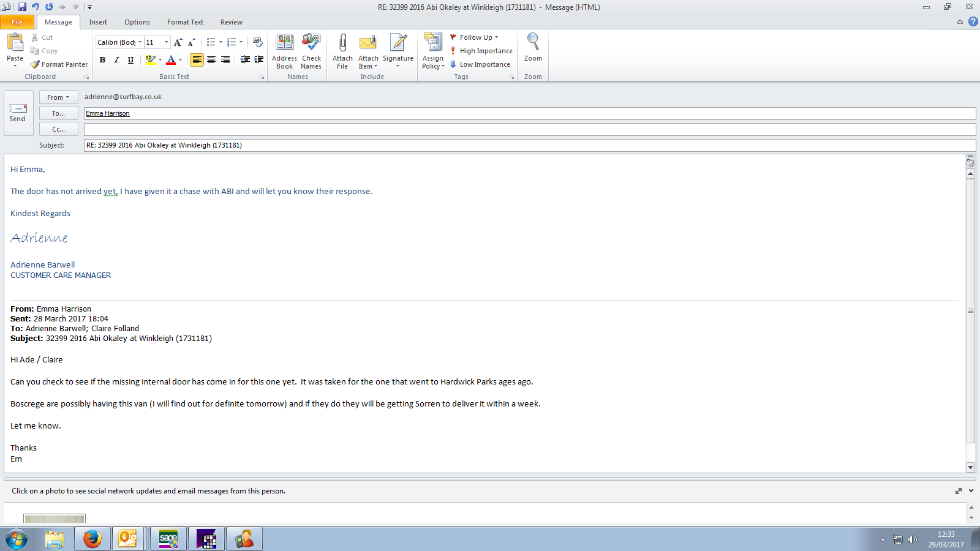Image resolution: width=980 pixels, height=551 pixels.
Task: Open the font size dropdown
Action: coord(166,42)
